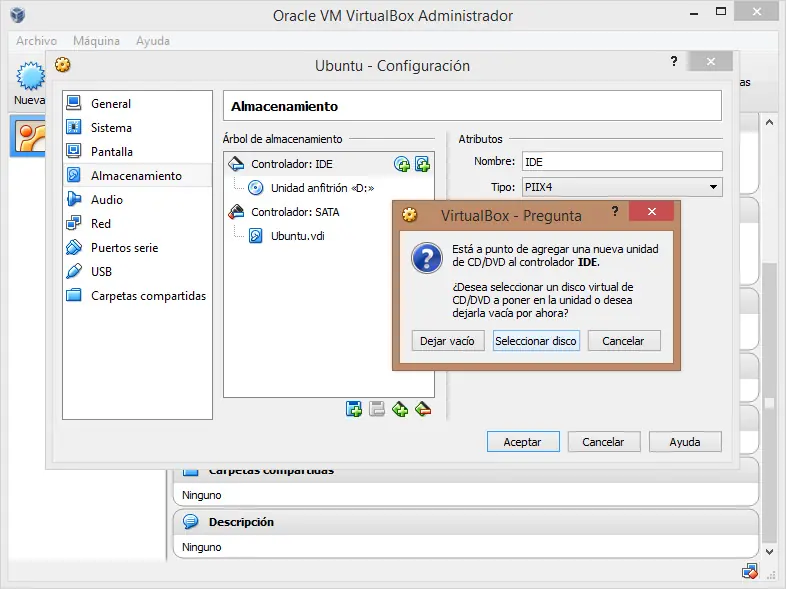This screenshot has height=589, width=786.
Task: Select the Ubuntu VM thumbnail in list
Action: pyautogui.click(x=29, y=136)
